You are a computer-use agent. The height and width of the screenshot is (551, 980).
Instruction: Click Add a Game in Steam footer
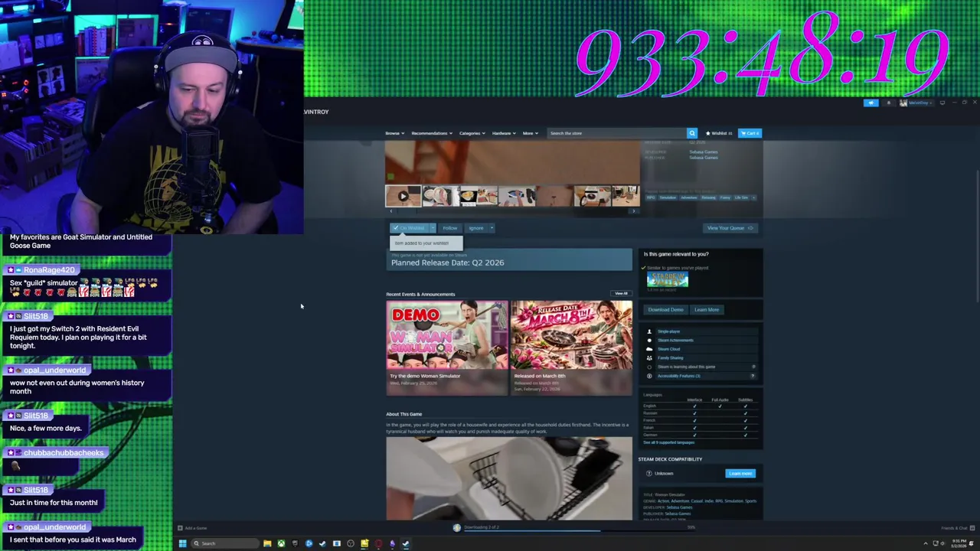click(x=193, y=528)
